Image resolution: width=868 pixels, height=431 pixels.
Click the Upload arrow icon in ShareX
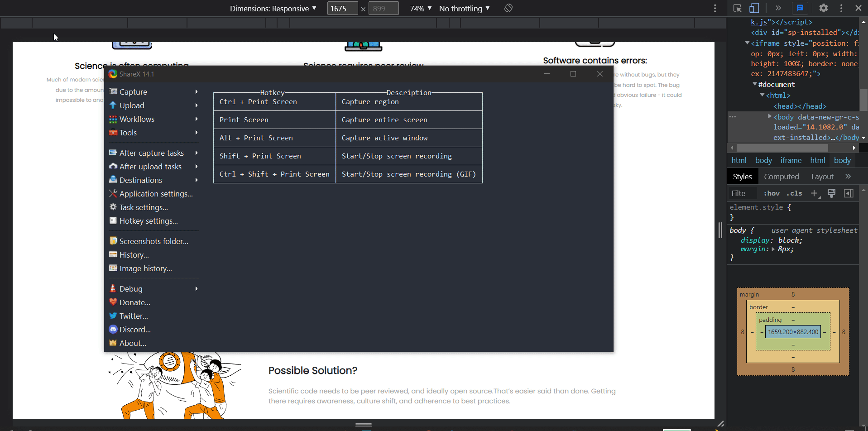(x=113, y=105)
